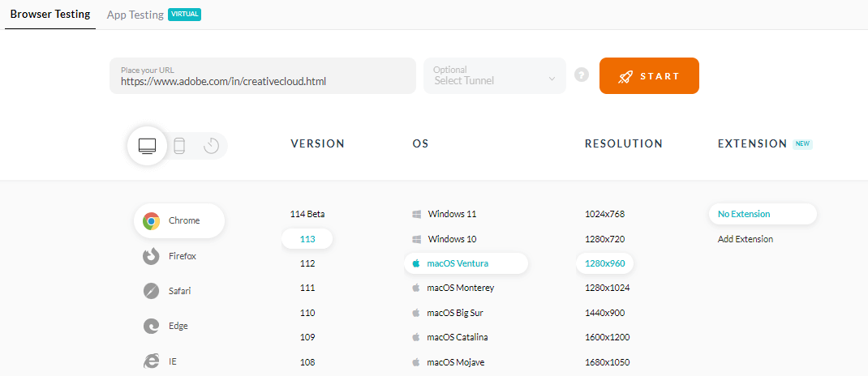The height and width of the screenshot is (376, 868).
Task: Choose Chrome version 114 Beta
Action: (x=307, y=214)
